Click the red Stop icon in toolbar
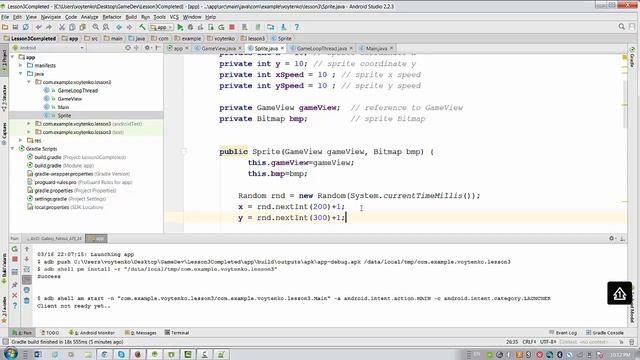This screenshot has width=640, height=360. point(232,27)
